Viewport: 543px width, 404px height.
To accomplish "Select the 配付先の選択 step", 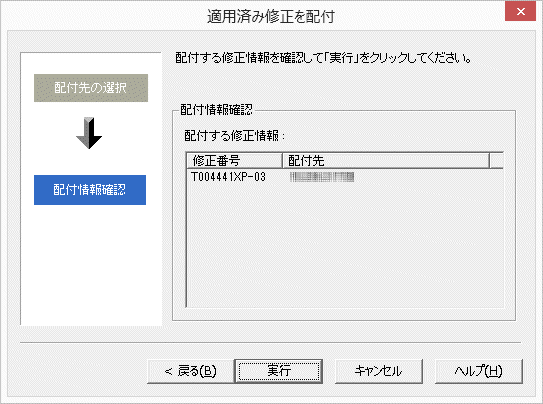I will 91,88.
